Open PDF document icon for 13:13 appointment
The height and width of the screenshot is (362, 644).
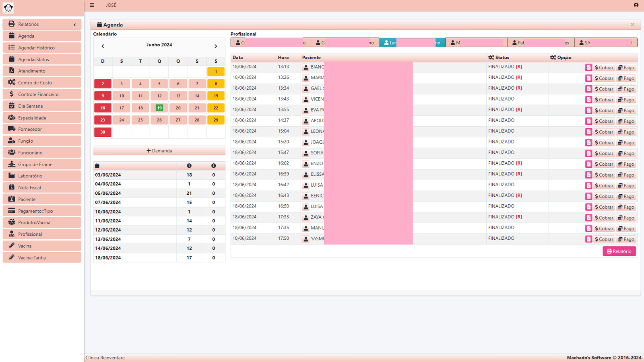point(588,68)
